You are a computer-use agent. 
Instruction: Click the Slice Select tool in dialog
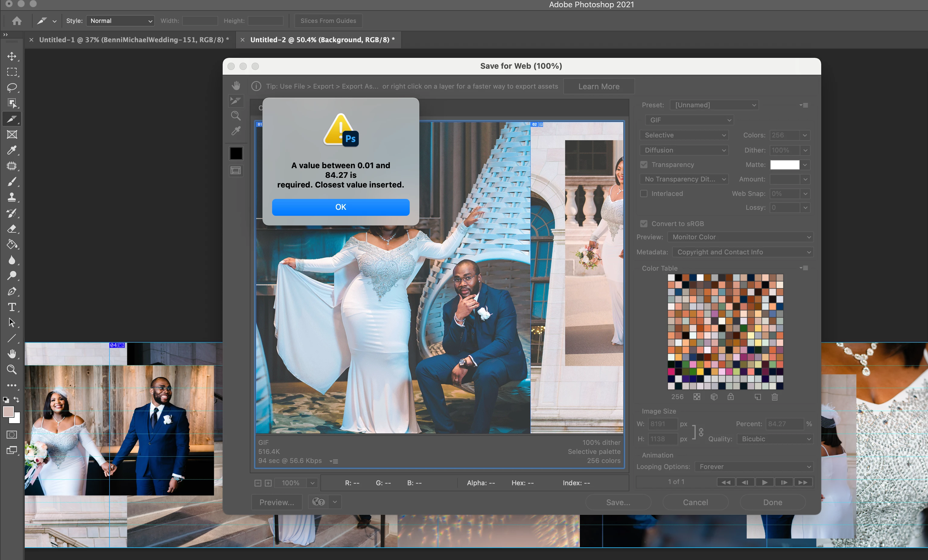point(236,100)
